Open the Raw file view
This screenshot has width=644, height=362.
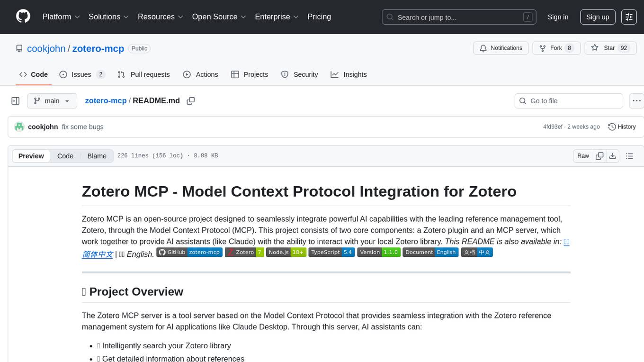pyautogui.click(x=583, y=156)
